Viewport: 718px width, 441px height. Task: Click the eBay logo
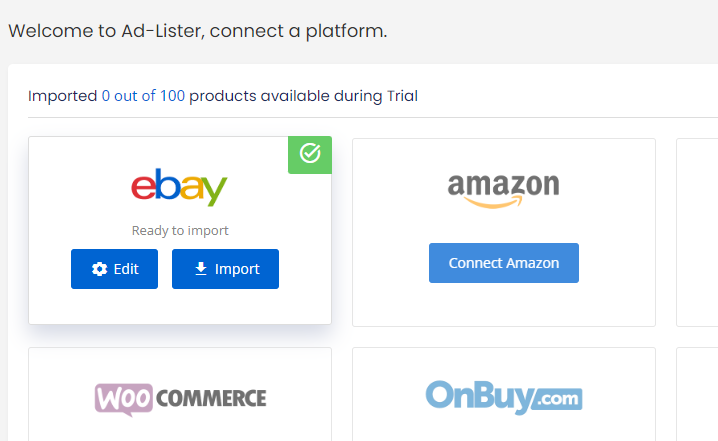point(179,187)
